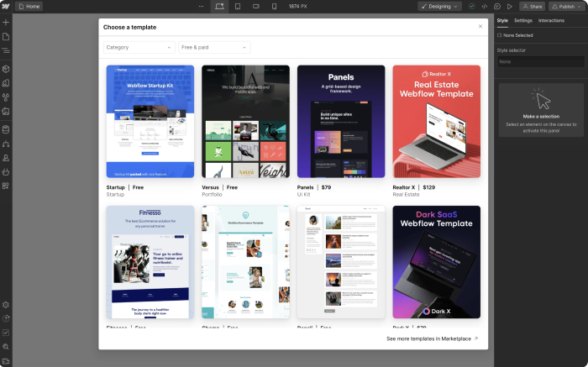588x367 pixels.
Task: Open the Pages panel icon
Action: [6, 36]
